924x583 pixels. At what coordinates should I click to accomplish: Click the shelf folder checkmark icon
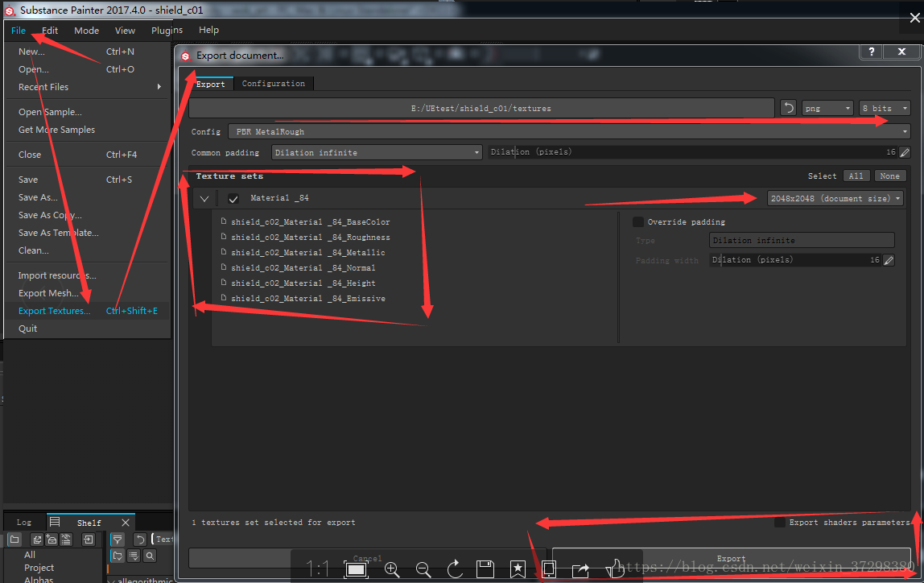118,556
